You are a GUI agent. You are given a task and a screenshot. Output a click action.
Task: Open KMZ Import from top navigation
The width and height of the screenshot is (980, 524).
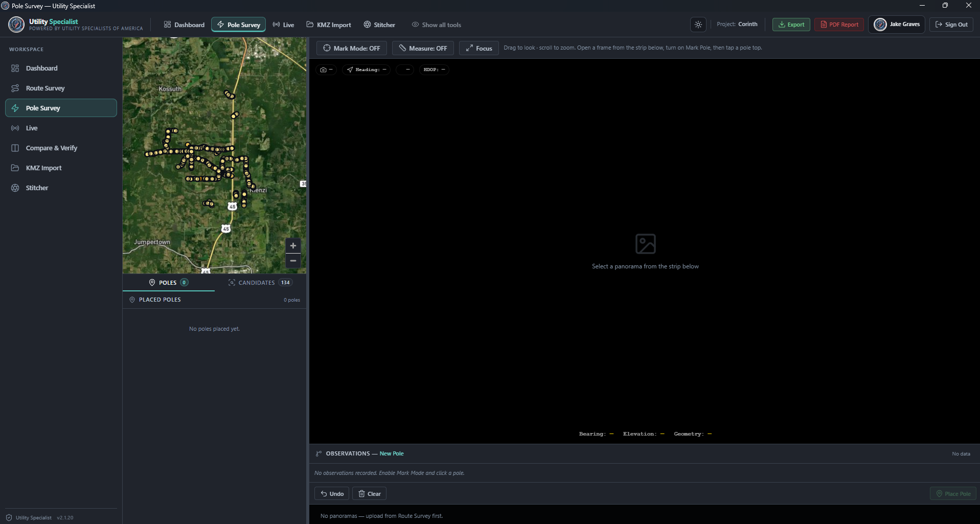329,25
